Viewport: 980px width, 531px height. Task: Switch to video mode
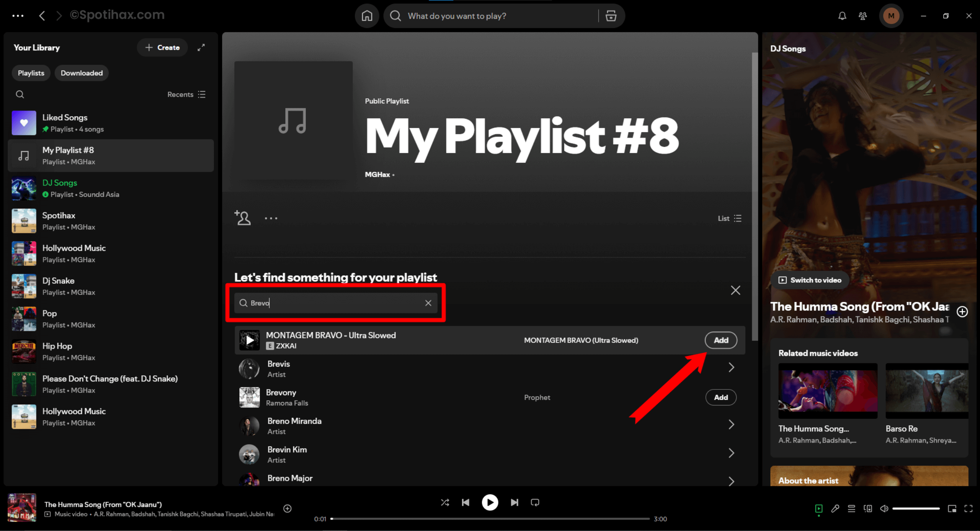(x=810, y=280)
